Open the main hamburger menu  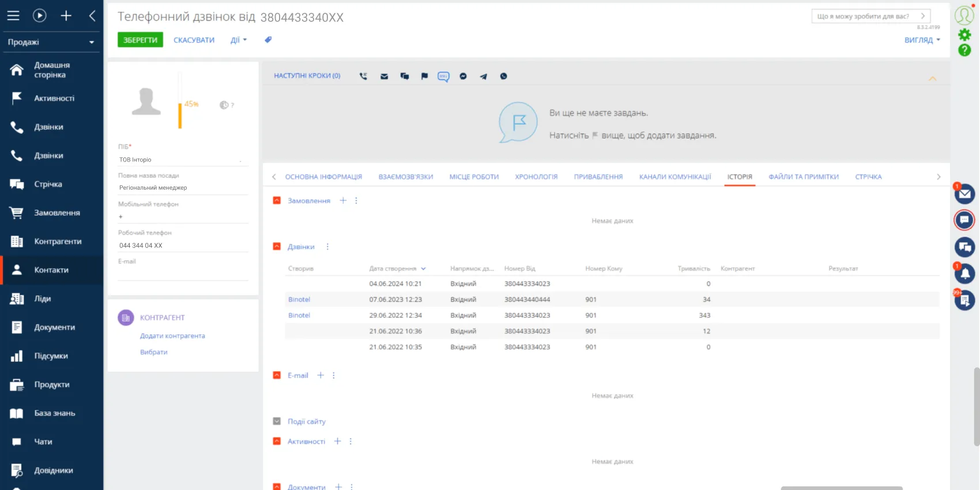tap(13, 16)
